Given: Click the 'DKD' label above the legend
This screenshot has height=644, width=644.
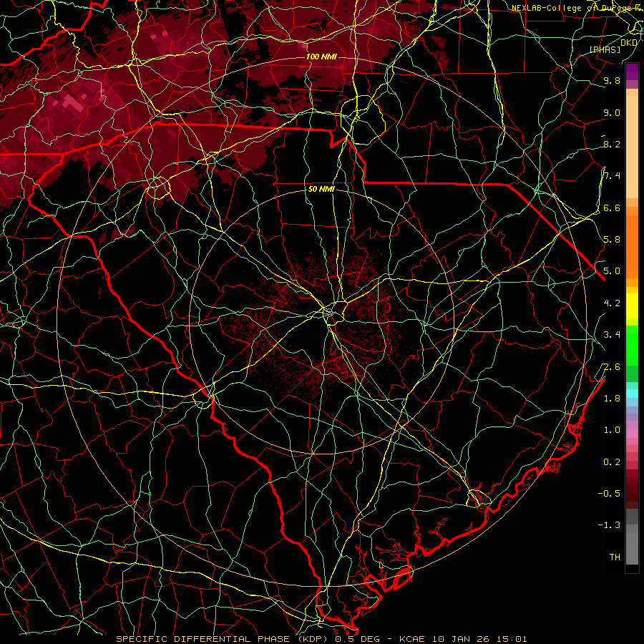Looking at the screenshot, I should pos(629,42).
